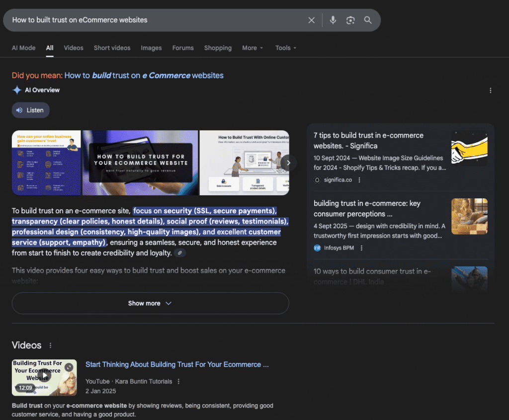Open Significa's 7 tips article link
This screenshot has height=420, width=509.
[368, 141]
